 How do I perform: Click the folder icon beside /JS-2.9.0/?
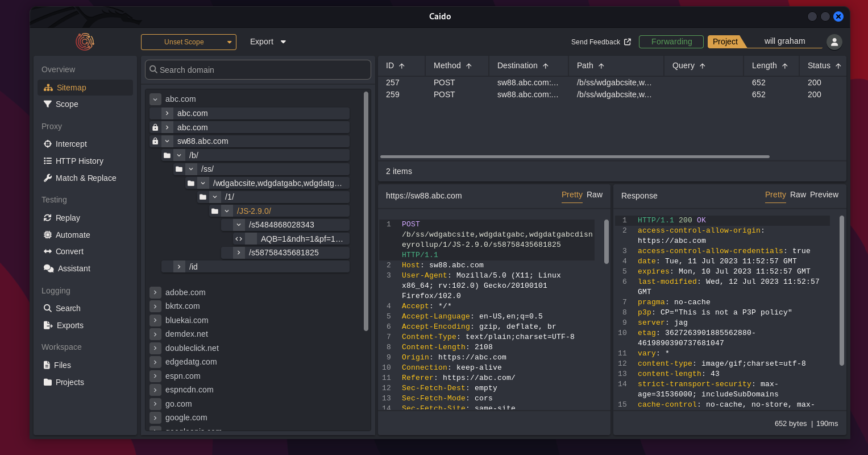(x=215, y=211)
